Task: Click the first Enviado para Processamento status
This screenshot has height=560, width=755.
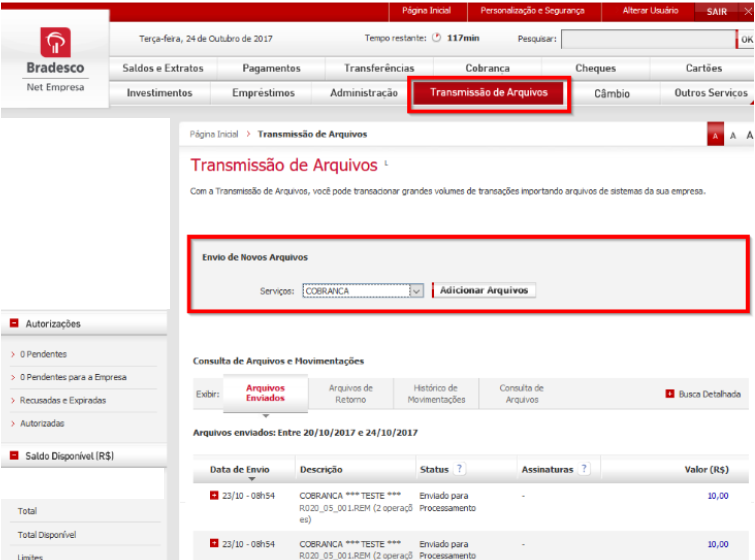Action: pos(447,502)
